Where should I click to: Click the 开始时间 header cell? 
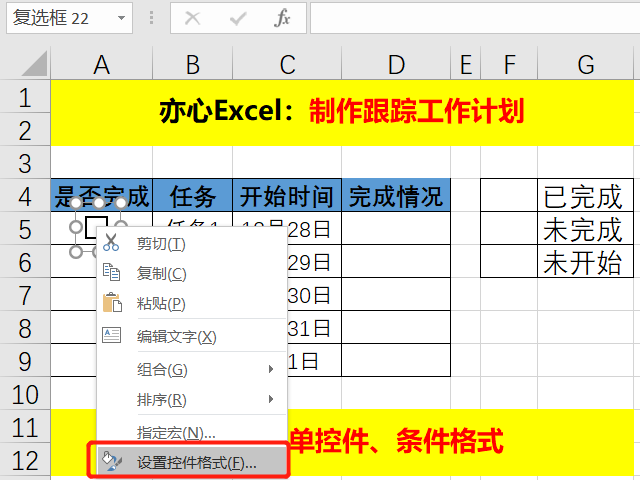[287, 196]
